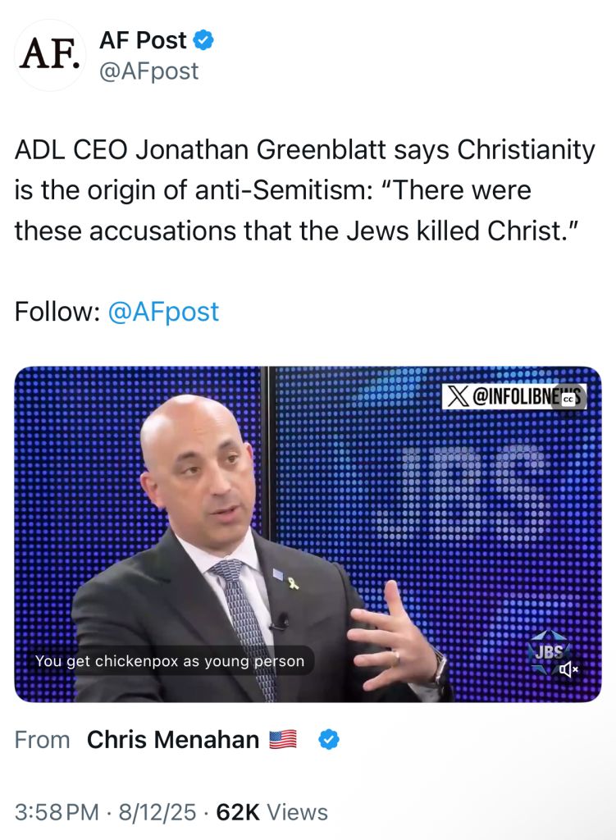Click the "From" label below the video
The width and height of the screenshot is (616, 840).
pos(43,740)
